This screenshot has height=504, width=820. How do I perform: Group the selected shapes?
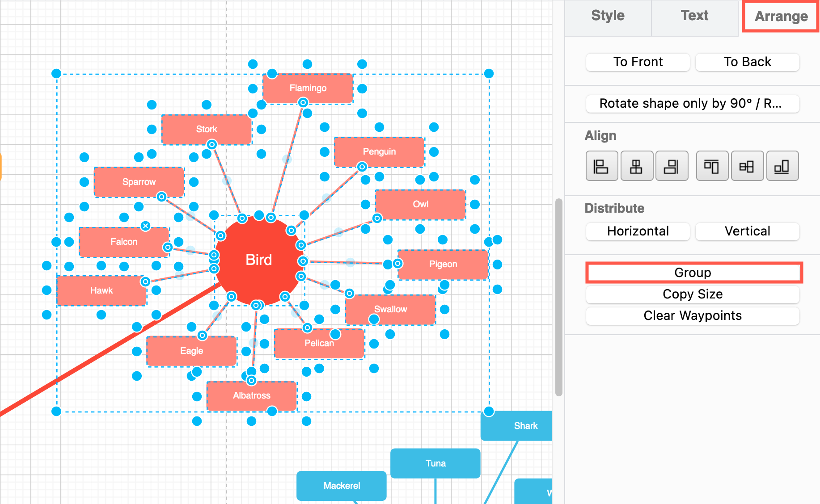(693, 273)
